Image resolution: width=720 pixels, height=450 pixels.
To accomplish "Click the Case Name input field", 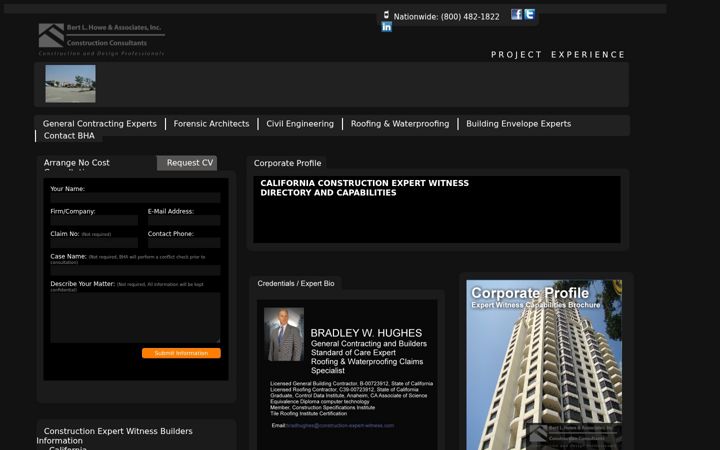I will (135, 270).
